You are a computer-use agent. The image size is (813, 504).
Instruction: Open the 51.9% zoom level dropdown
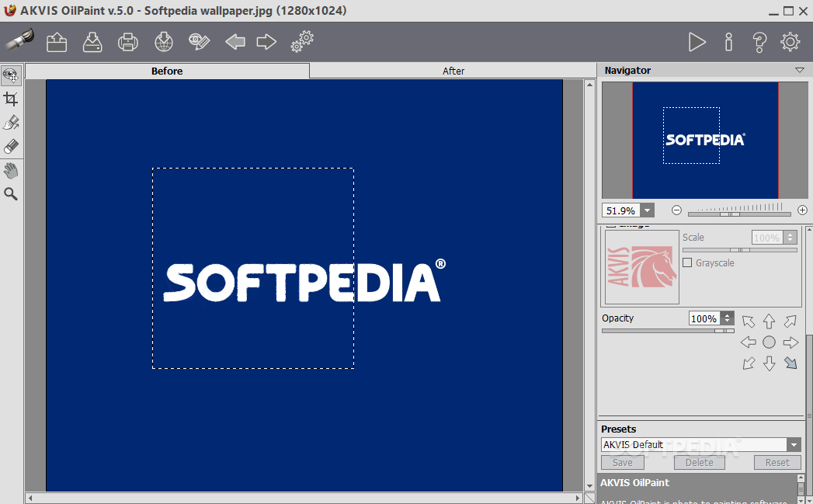pos(647,210)
